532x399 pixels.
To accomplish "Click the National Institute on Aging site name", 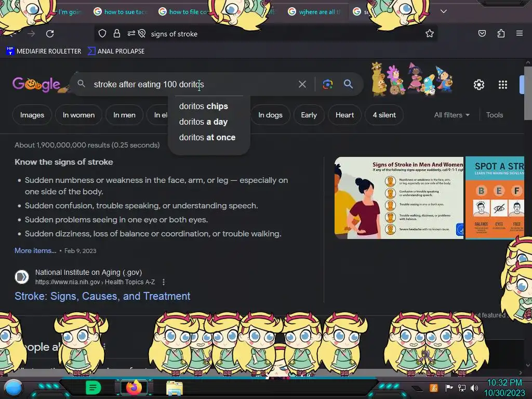I will [88, 272].
